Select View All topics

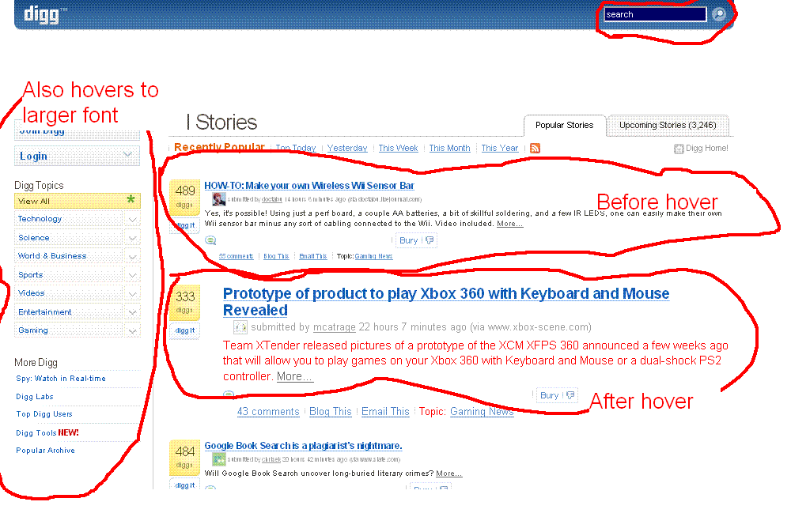[77, 201]
